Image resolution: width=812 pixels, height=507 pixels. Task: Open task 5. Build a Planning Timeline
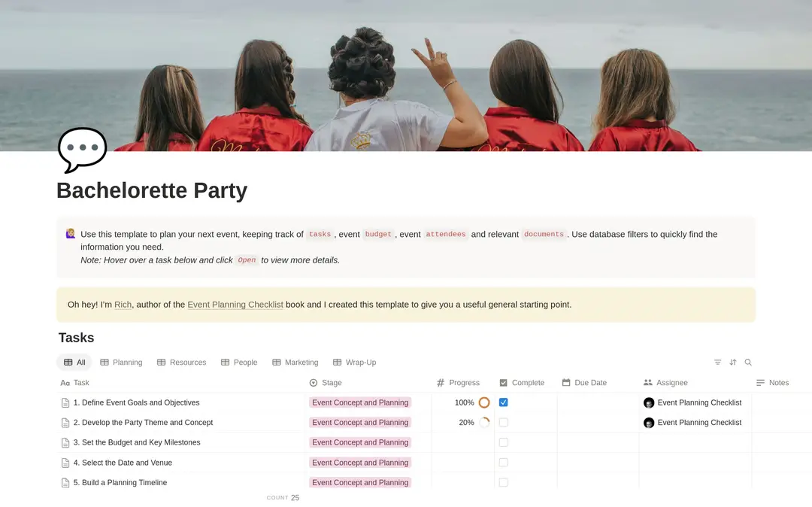tap(120, 482)
